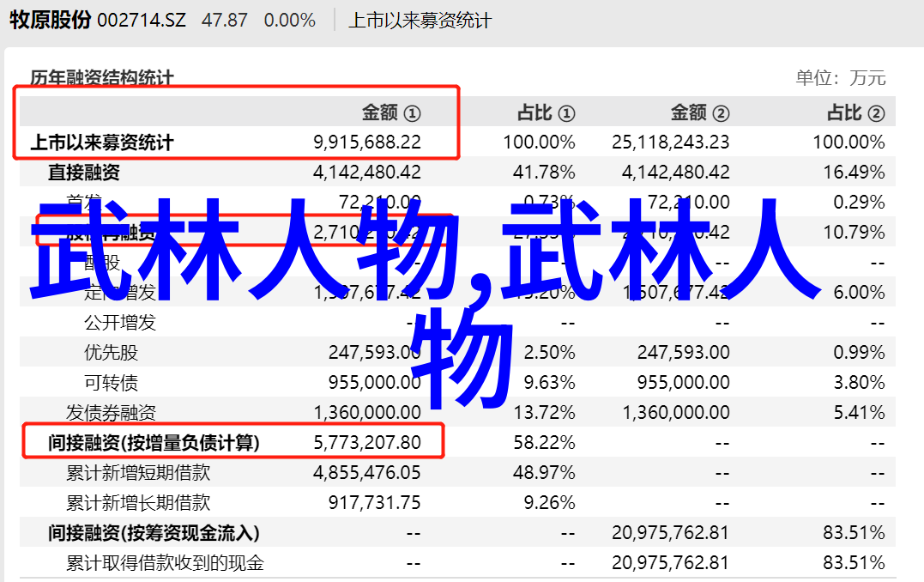Screen dimensions: 924x582
Task: Select the 累计新增短期借款 row
Action: [x=138, y=473]
